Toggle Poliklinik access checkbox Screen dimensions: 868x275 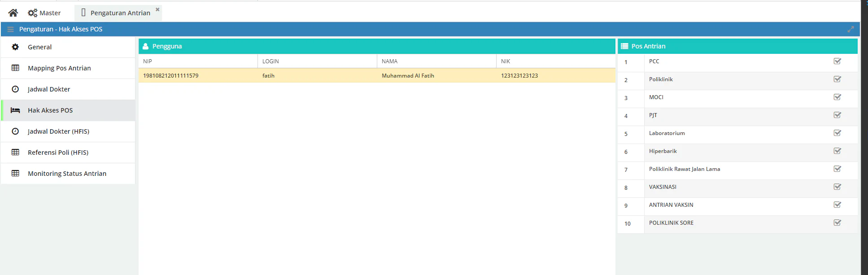tap(837, 79)
